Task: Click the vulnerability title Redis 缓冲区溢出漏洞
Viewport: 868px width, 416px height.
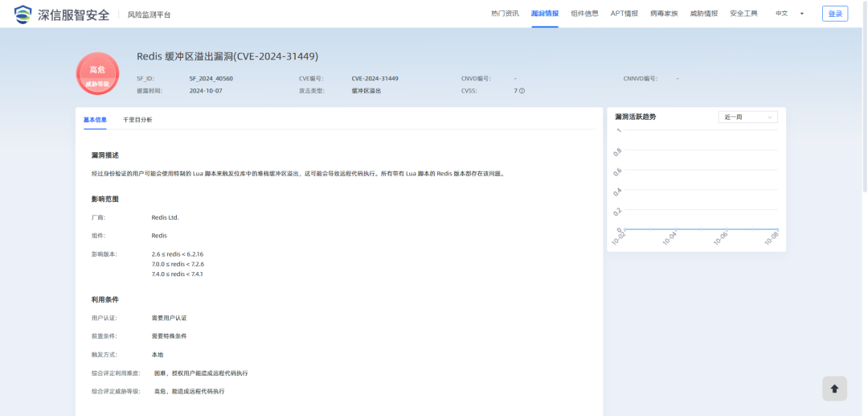Action: [227, 56]
